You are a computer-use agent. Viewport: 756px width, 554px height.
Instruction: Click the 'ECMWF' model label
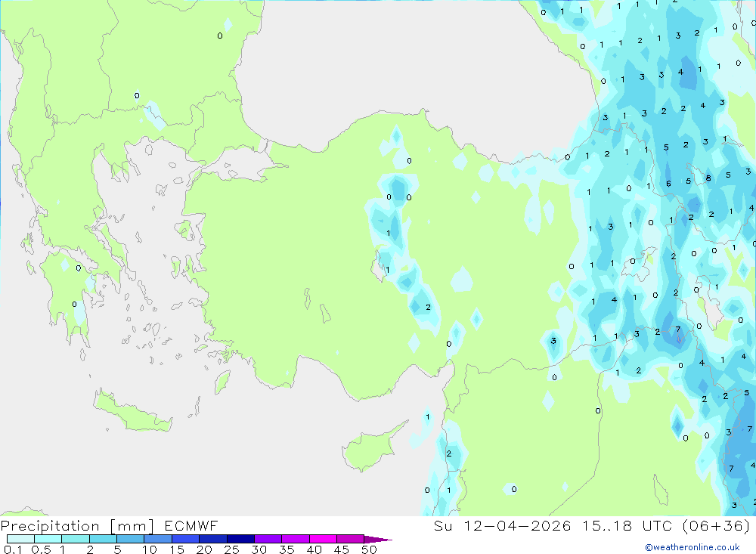[191, 525]
